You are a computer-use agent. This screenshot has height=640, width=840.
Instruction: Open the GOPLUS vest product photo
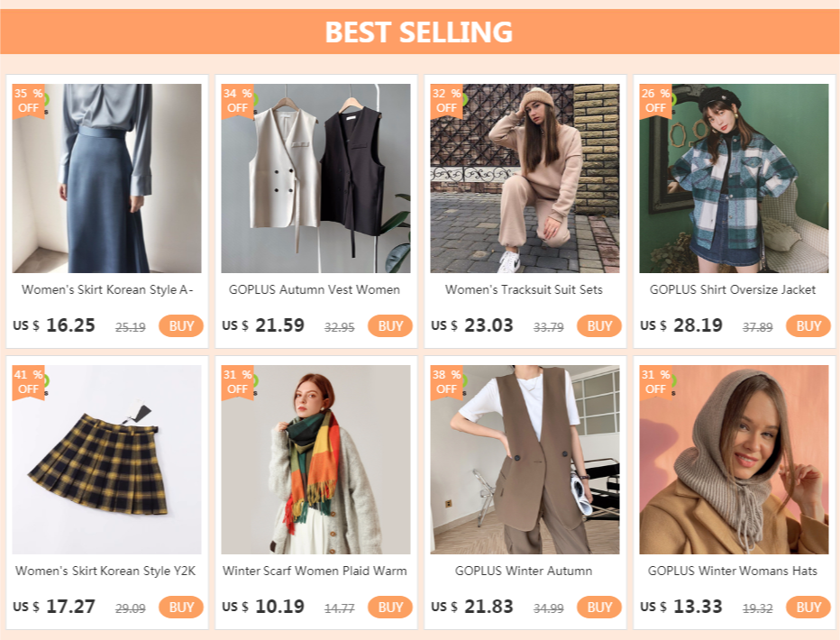316,178
